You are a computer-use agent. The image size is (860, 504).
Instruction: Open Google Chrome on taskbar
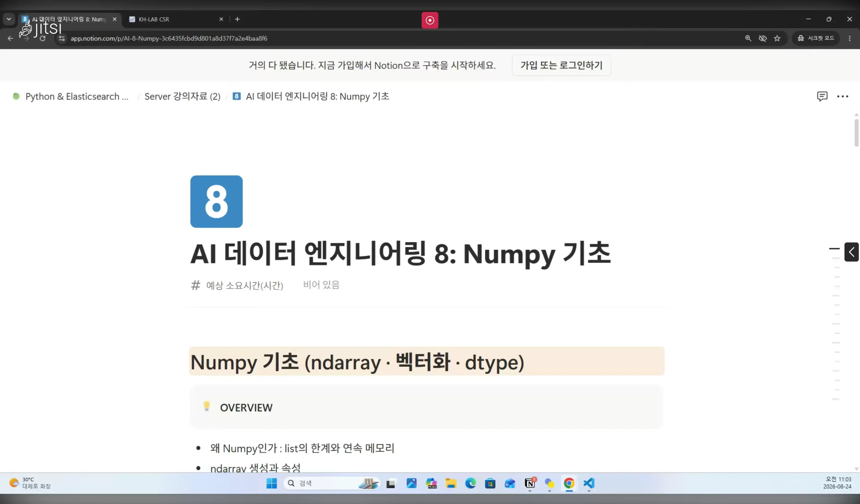tap(569, 483)
